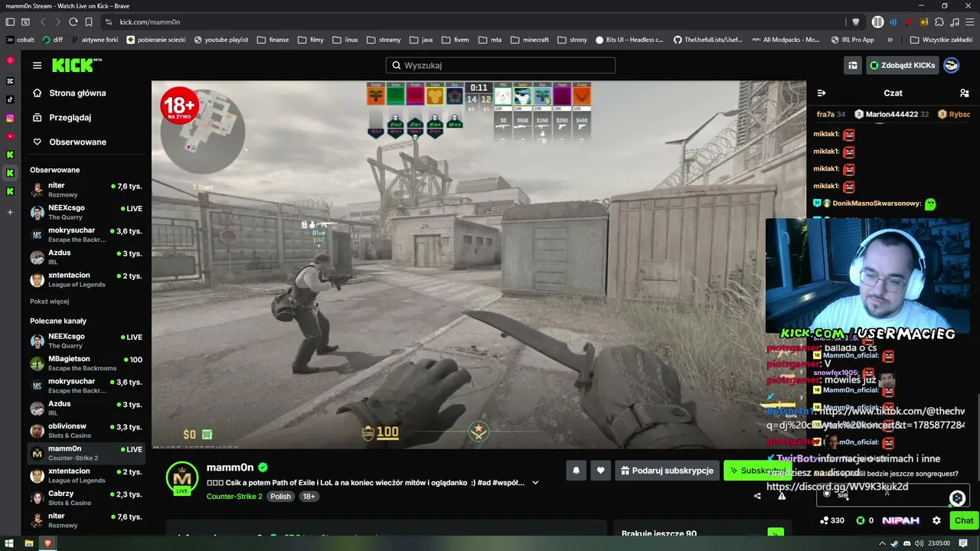Expand the minecraft bookmarks folder
980x551 pixels.
(x=530, y=40)
